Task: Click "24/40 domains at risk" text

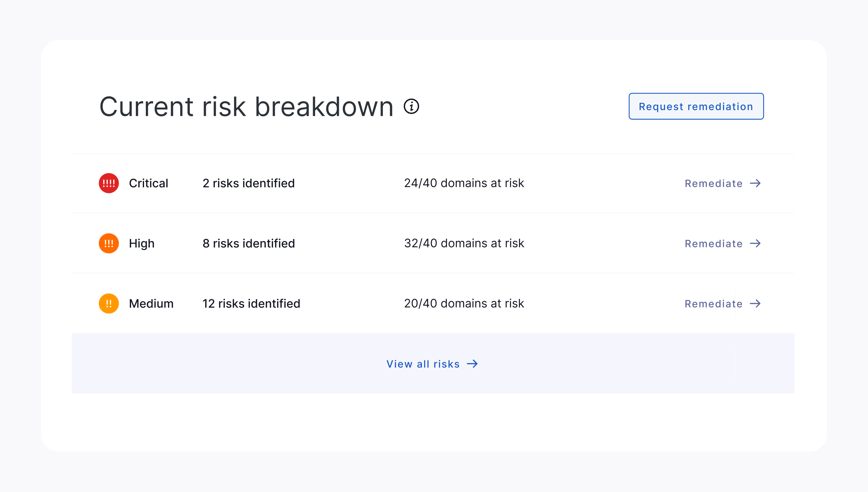Action: tap(464, 183)
